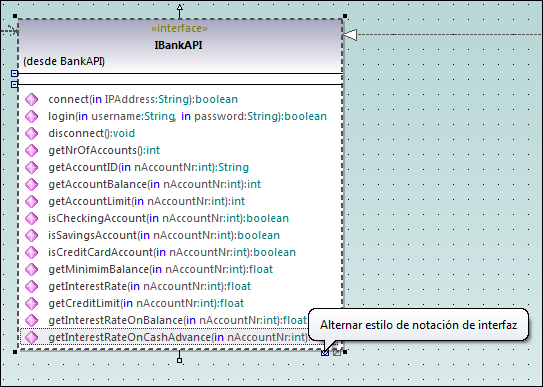
Task: Click the diamond icon beside login operation
Action: coord(32,116)
